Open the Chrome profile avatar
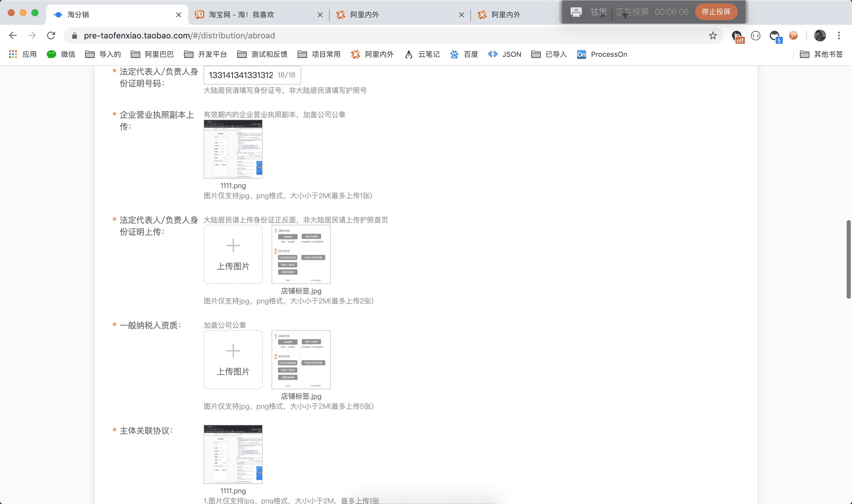Viewport: 852px width, 504px height. pyautogui.click(x=820, y=35)
